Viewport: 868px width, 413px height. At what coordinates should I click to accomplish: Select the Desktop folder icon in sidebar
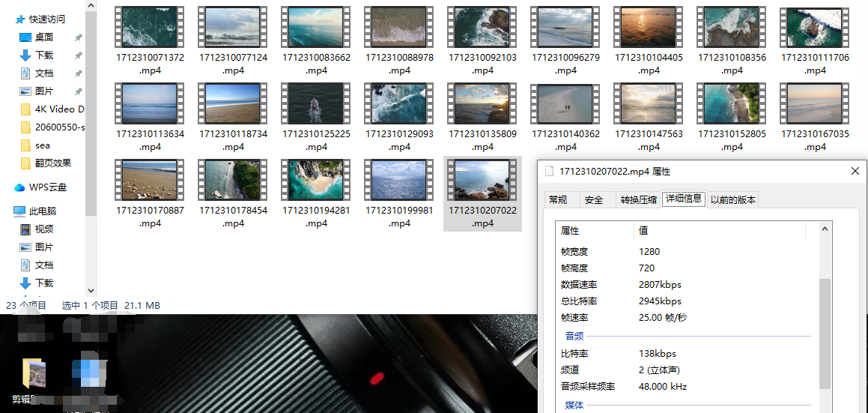(x=25, y=37)
